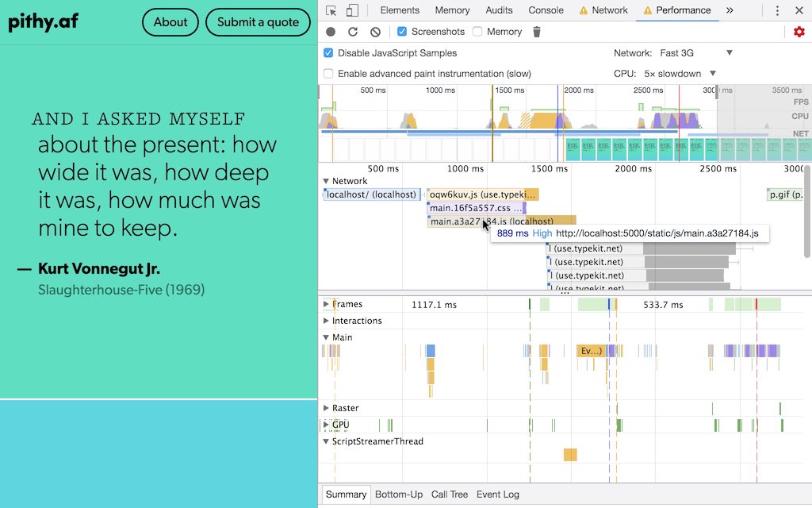Viewport: 812px width, 508px height.
Task: Start recording with the record button
Action: [331, 32]
